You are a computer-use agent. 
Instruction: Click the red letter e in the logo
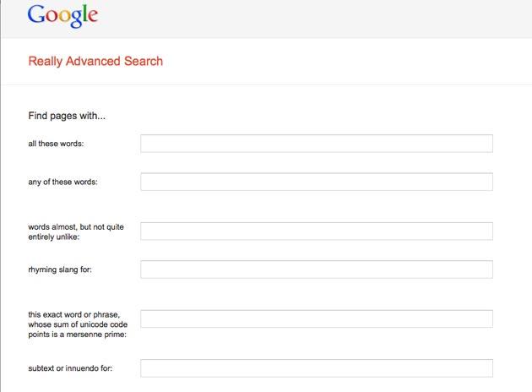(93, 17)
